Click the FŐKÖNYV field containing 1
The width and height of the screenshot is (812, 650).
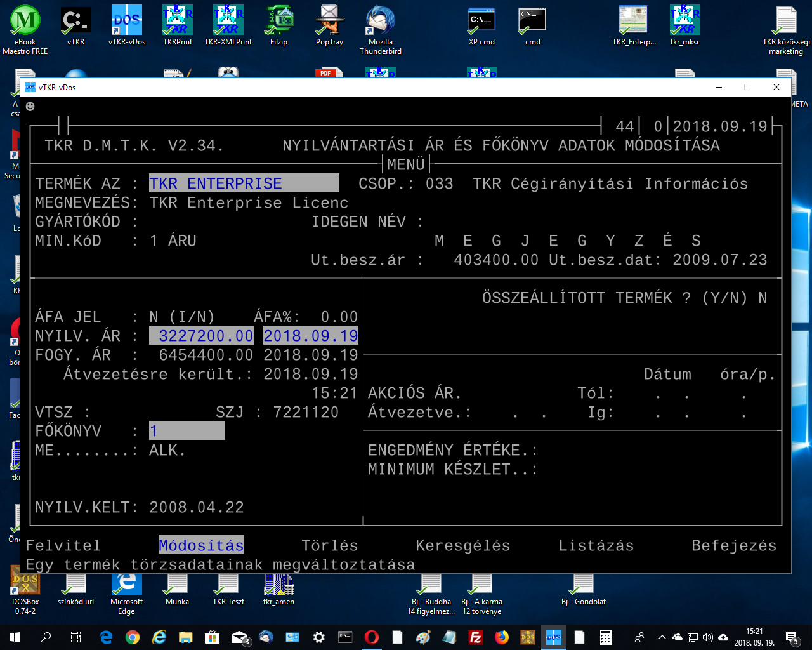point(187,431)
